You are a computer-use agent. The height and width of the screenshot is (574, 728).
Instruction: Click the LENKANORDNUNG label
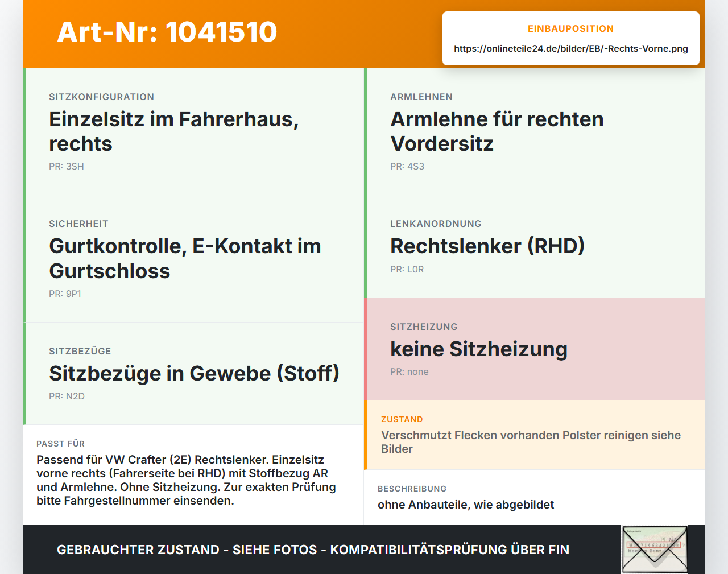pyautogui.click(x=436, y=224)
